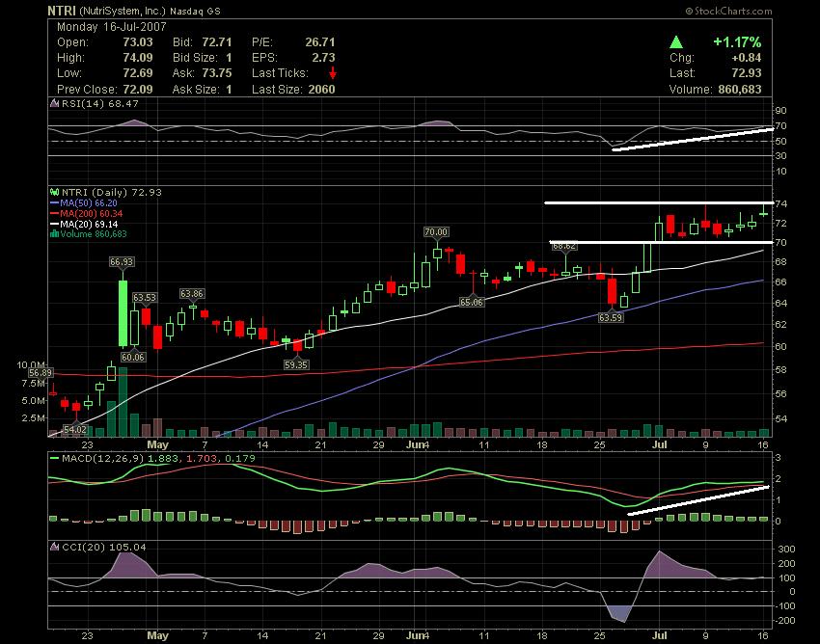Click the 63.53 price label
This screenshot has width=820, height=644.
145,298
